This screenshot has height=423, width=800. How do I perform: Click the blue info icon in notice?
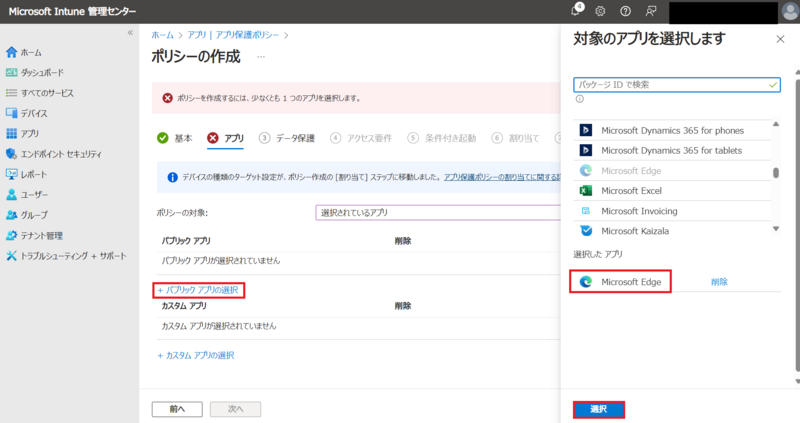[172, 178]
